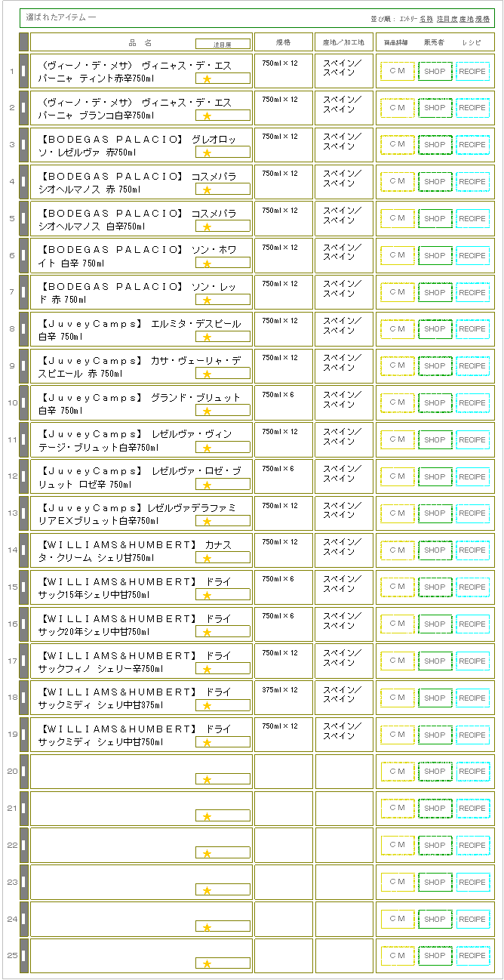Open SHOP for ドライサックミディ シェリ中甘750ml

click(435, 735)
